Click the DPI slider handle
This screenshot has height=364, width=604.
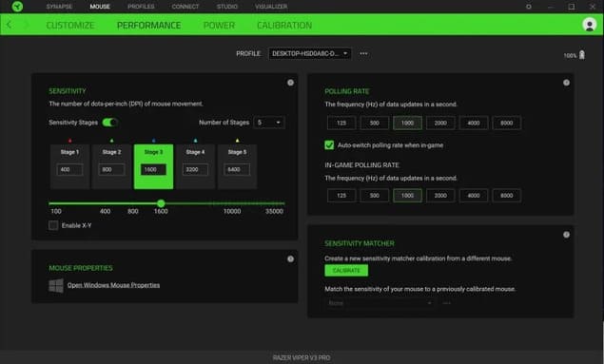click(161, 203)
